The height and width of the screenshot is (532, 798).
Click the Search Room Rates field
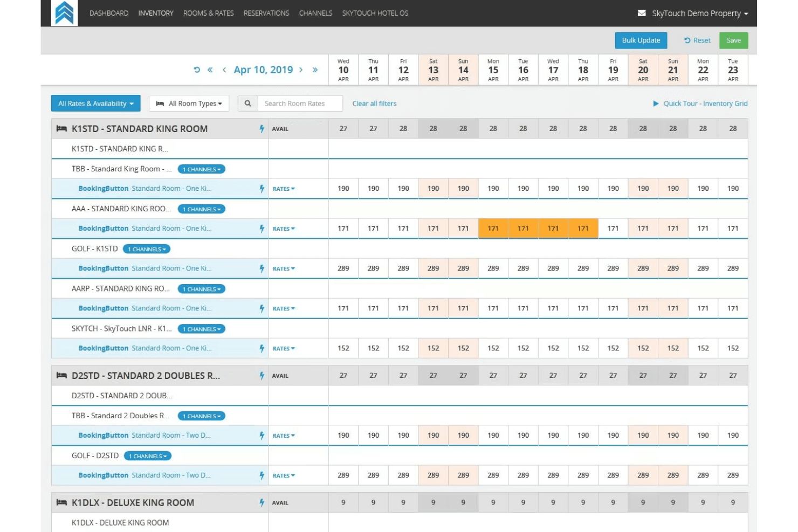tap(300, 103)
